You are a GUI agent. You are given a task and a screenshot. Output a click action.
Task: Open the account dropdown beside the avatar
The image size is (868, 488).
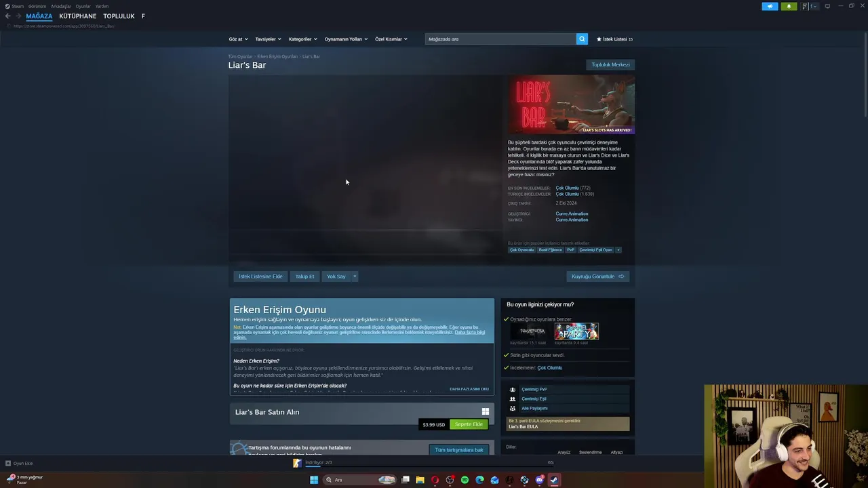click(x=814, y=6)
